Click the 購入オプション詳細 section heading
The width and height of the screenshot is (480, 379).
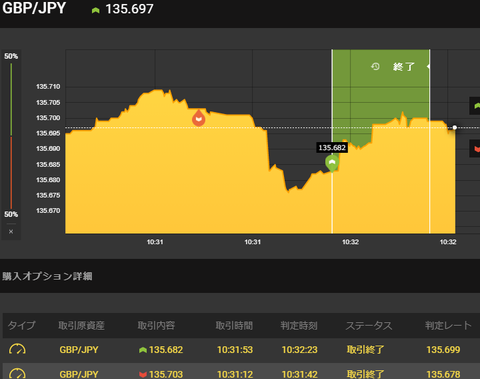coord(47,276)
